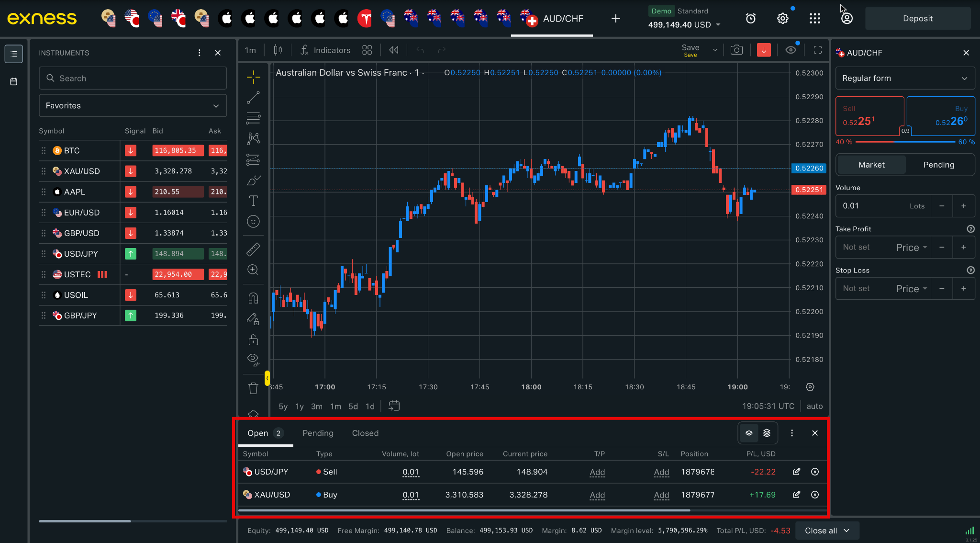Increase volume with the plus stepper
Image resolution: width=980 pixels, height=543 pixels.
tap(964, 206)
